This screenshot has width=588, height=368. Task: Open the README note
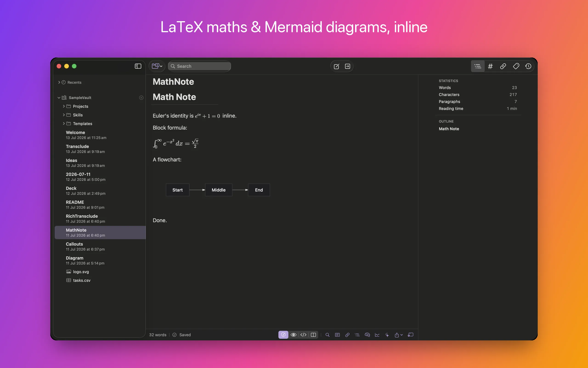(100, 205)
